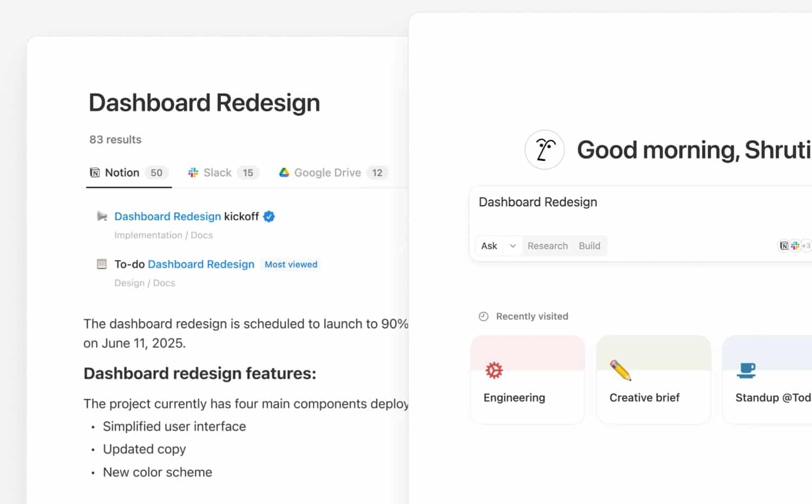The image size is (812, 504).
Task: Select the Research mode option
Action: coord(547,246)
